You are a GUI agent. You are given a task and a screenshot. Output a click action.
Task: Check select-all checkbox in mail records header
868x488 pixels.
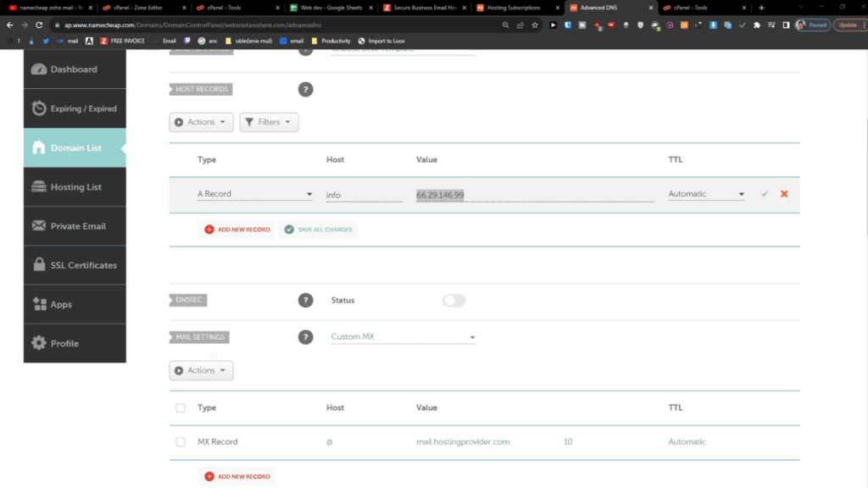[x=181, y=408]
